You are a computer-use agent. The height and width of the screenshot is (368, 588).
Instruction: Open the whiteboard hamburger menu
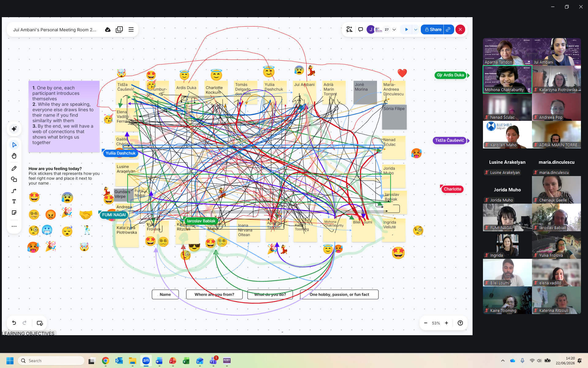131,29
